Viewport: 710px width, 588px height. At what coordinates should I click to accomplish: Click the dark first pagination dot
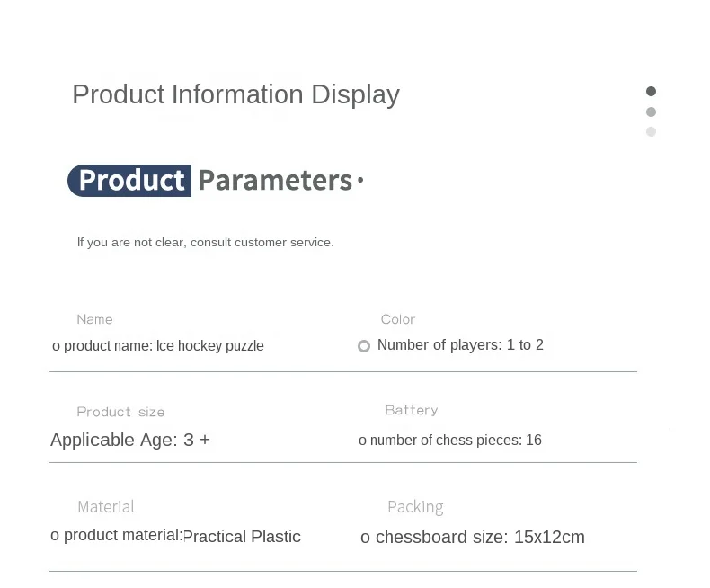click(x=652, y=91)
